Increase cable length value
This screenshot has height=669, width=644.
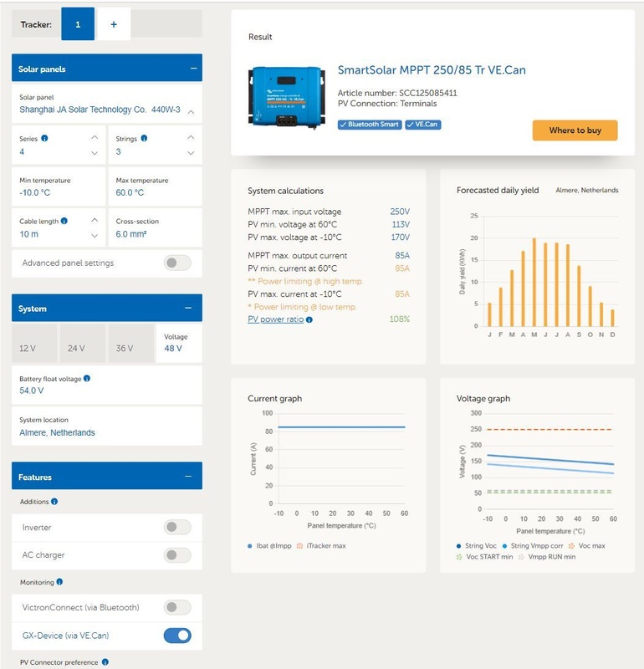(x=95, y=220)
